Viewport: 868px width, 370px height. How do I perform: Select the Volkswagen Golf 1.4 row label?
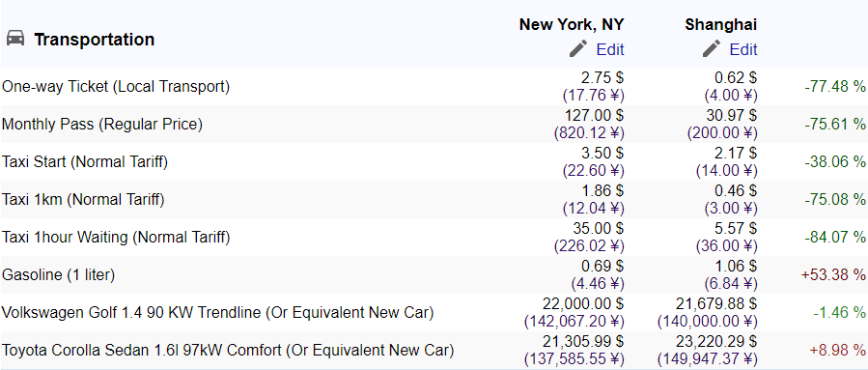(218, 312)
